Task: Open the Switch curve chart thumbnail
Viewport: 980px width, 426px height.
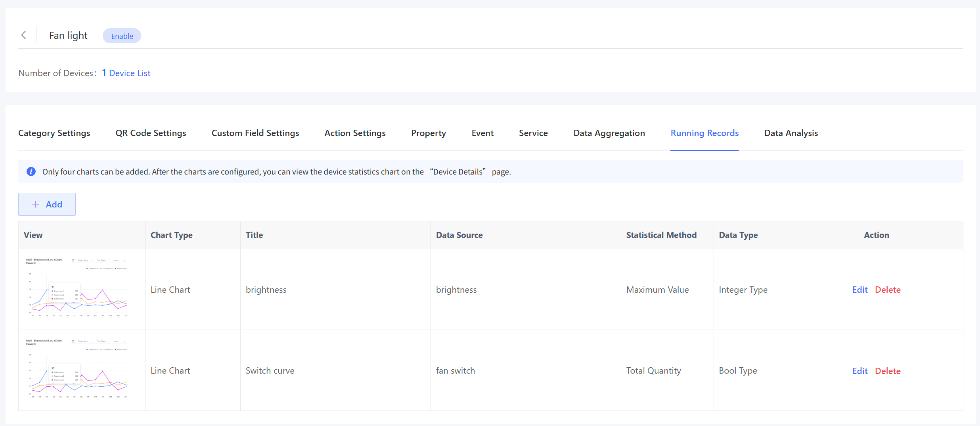Action: 77,368
